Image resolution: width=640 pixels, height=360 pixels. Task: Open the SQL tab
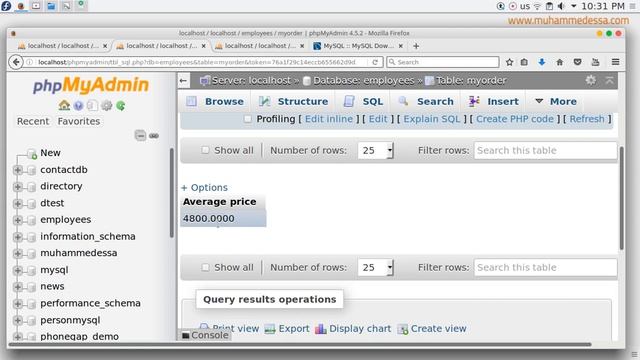point(364,101)
